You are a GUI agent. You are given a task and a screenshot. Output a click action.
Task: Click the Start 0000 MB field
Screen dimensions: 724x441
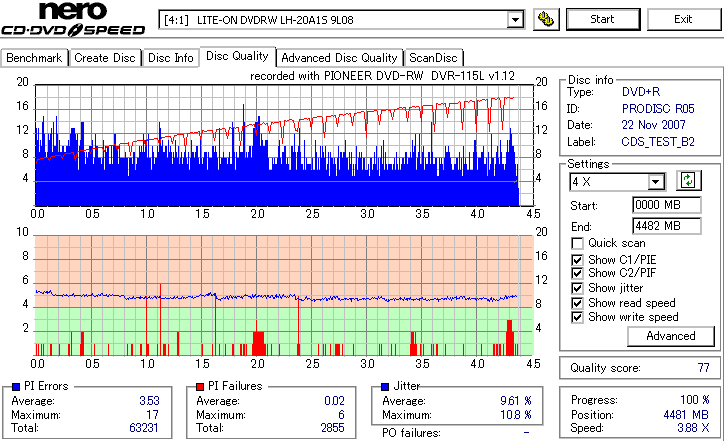point(667,205)
